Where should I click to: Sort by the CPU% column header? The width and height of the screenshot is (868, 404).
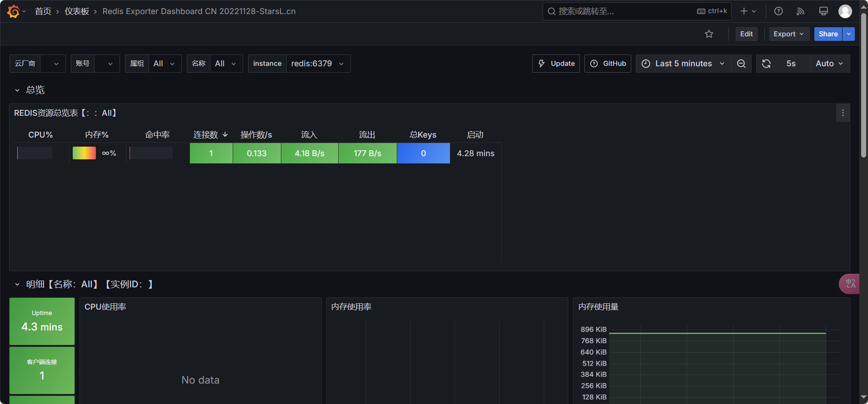tap(40, 135)
